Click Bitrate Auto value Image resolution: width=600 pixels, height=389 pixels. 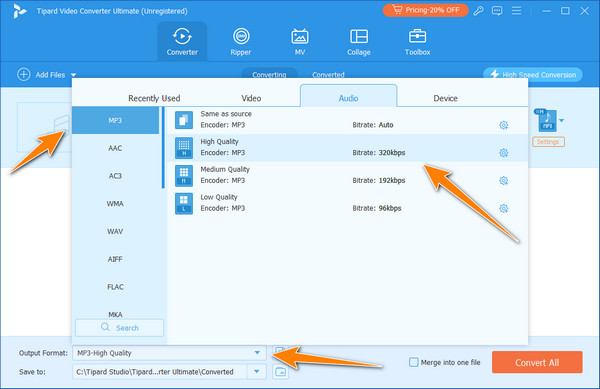386,125
